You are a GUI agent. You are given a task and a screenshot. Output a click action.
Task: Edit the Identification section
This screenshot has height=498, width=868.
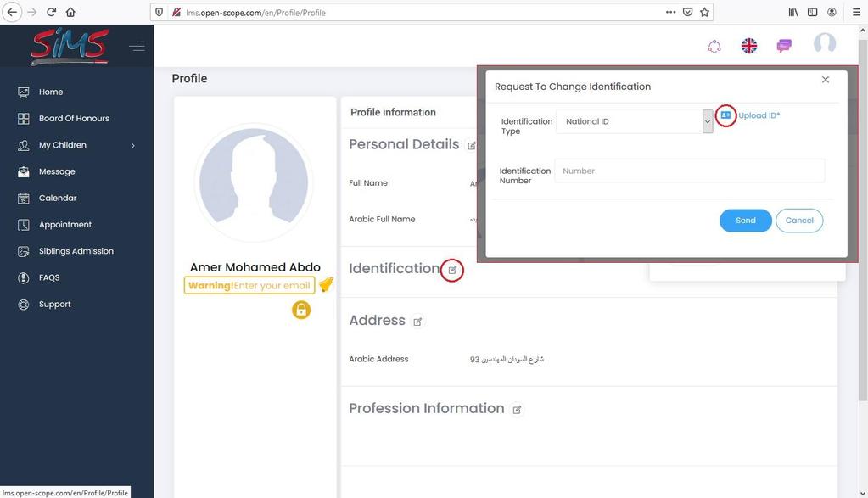click(x=452, y=270)
